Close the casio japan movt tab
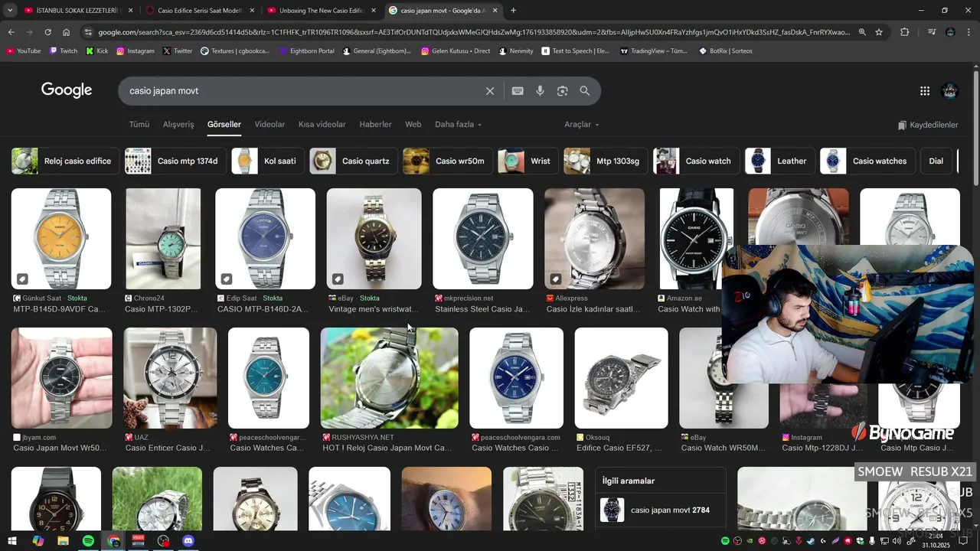This screenshot has height=551, width=980. pyautogui.click(x=495, y=11)
